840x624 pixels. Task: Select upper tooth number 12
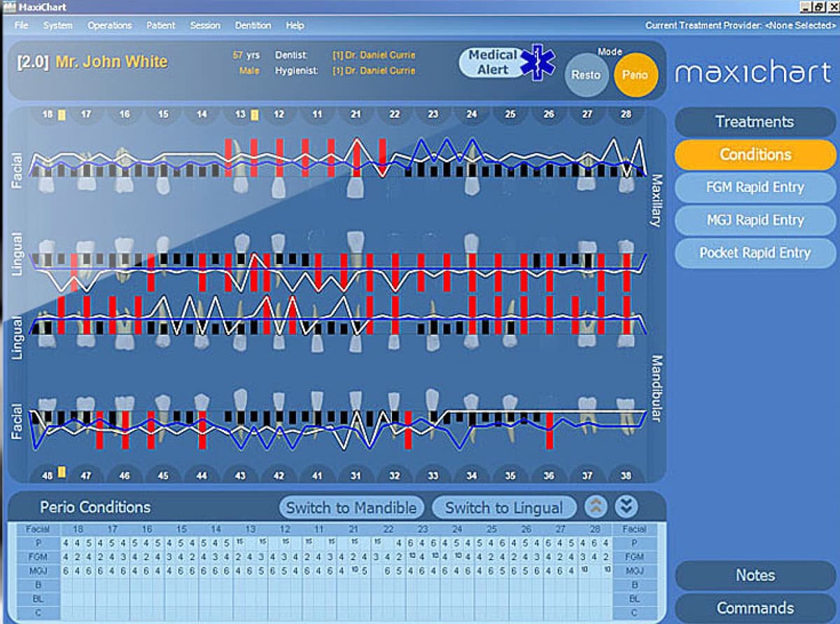279,114
